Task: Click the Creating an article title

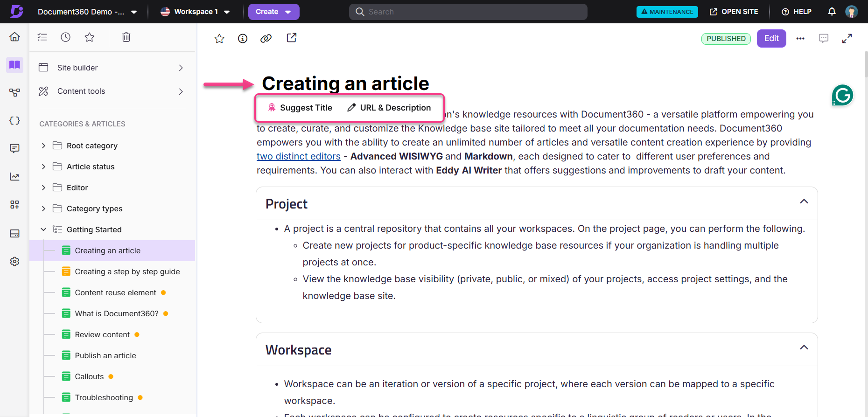Action: click(x=345, y=83)
